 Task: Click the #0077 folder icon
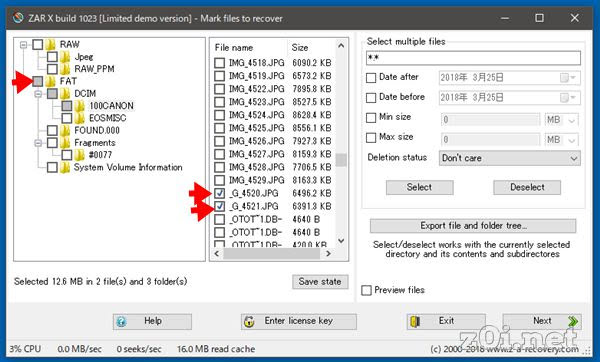(x=80, y=155)
